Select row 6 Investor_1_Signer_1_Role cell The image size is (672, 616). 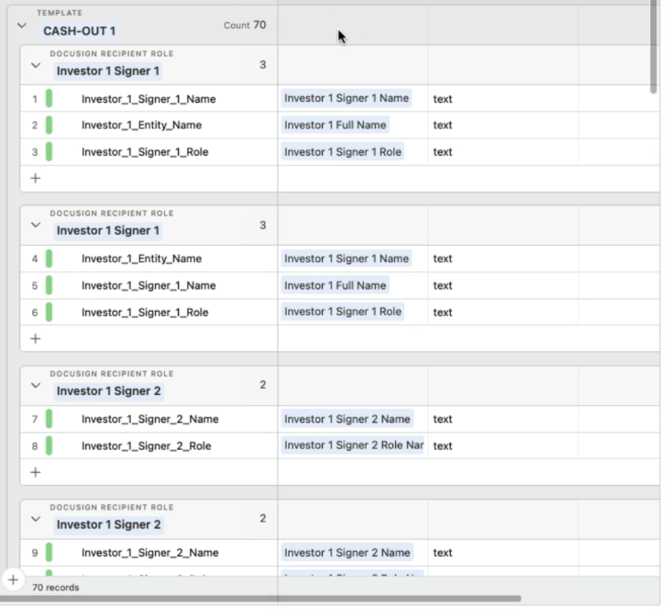point(149,313)
